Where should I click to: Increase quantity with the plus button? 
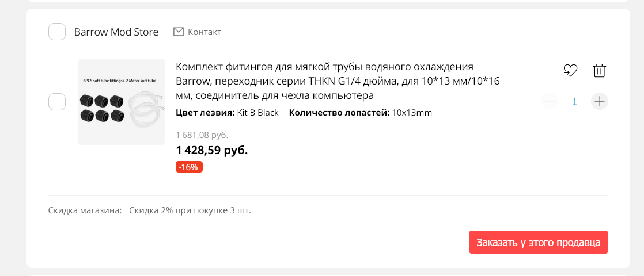coord(600,102)
